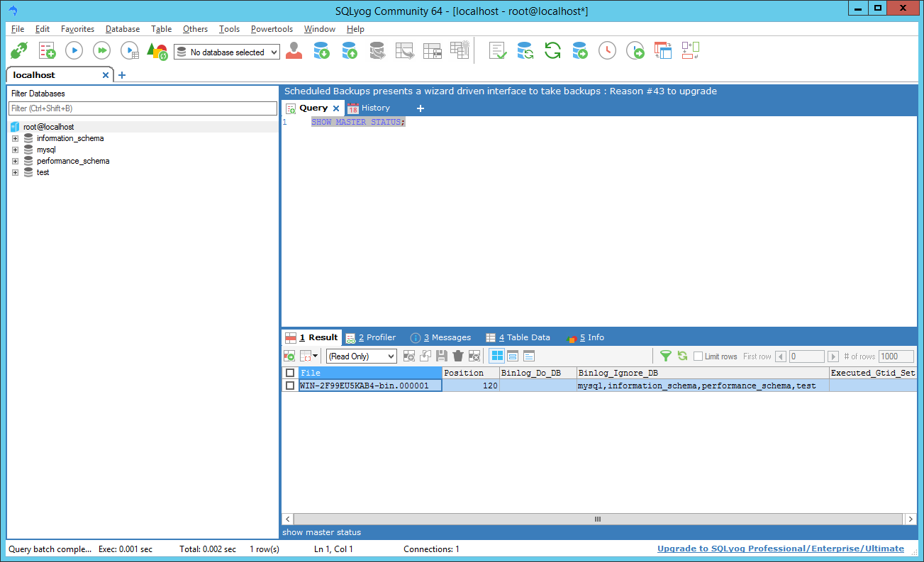924x562 pixels.
Task: Open Scheduled Backup clock icon
Action: point(608,51)
